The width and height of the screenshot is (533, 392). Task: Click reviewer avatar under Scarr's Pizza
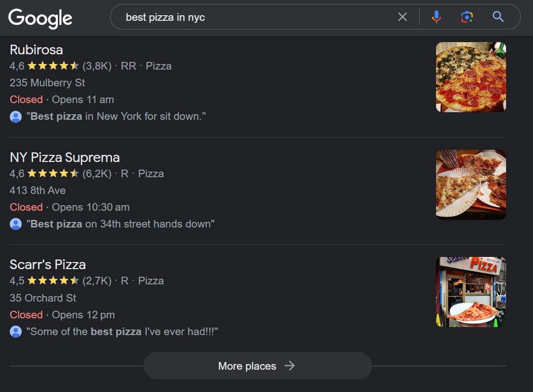(16, 332)
